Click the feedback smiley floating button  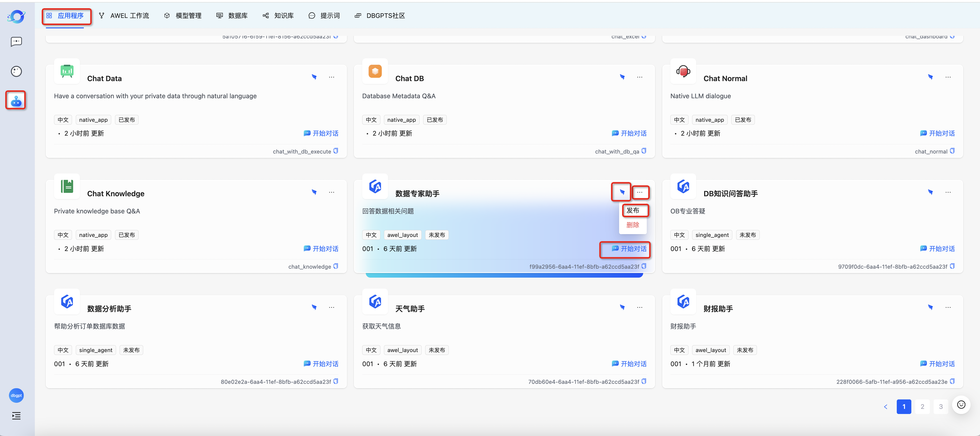[961, 405]
